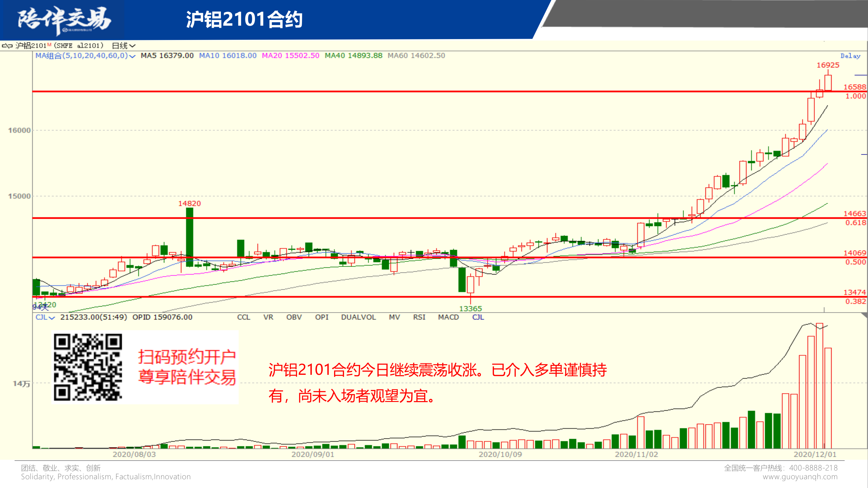
Task: Switch to the RSI indicator tab
Action: 419,317
